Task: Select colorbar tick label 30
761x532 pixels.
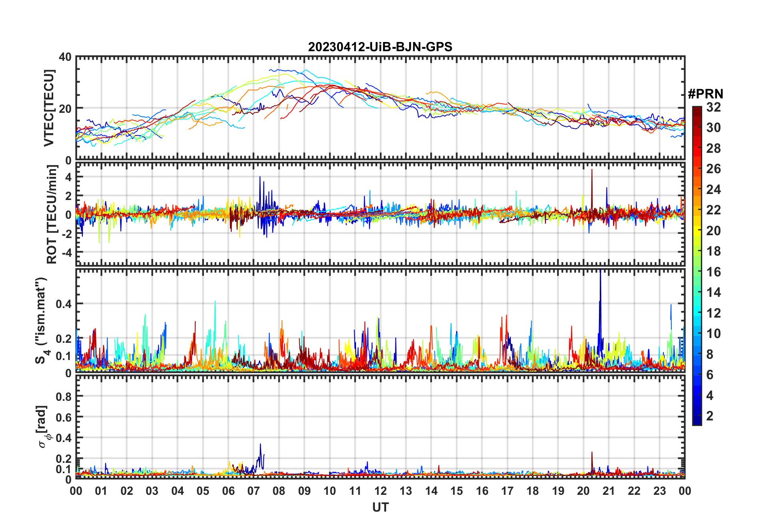Action: tap(713, 128)
